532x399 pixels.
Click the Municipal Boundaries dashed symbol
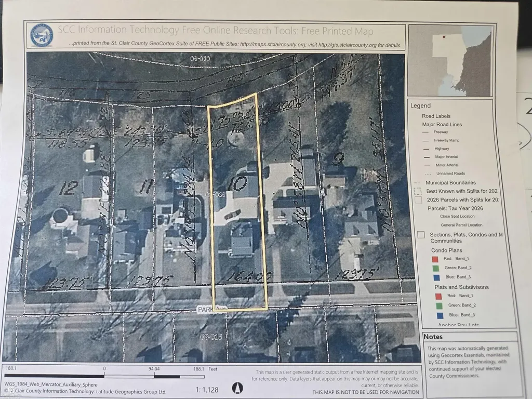417,183
